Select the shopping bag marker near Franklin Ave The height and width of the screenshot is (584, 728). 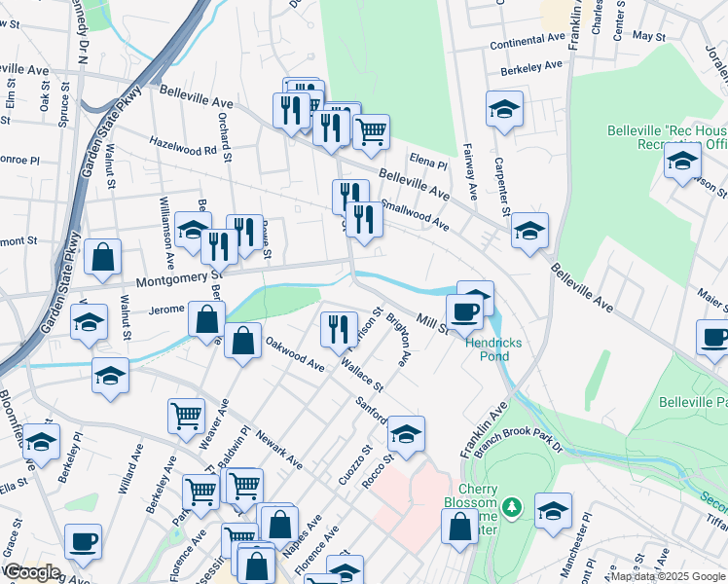(459, 527)
